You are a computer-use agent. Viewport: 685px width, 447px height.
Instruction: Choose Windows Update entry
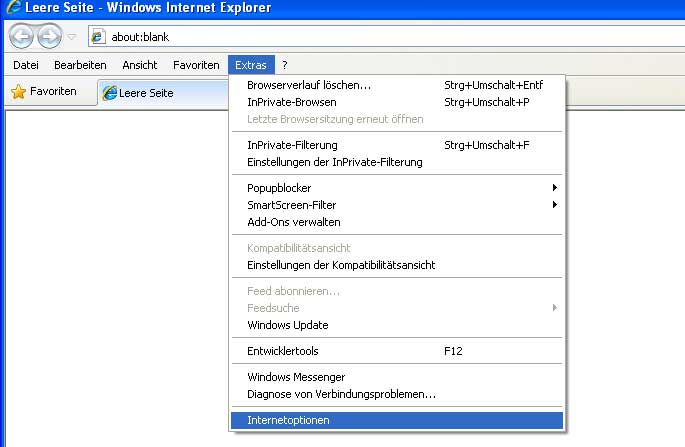pyautogui.click(x=397, y=325)
